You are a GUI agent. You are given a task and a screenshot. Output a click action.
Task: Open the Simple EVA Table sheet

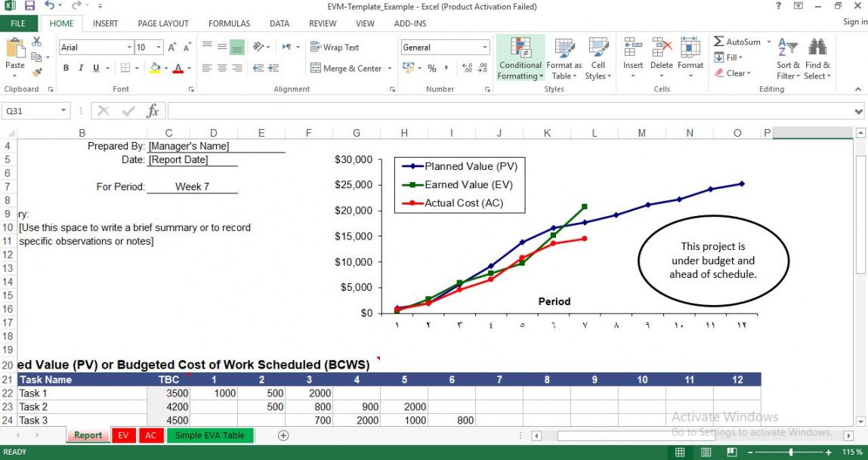(210, 435)
